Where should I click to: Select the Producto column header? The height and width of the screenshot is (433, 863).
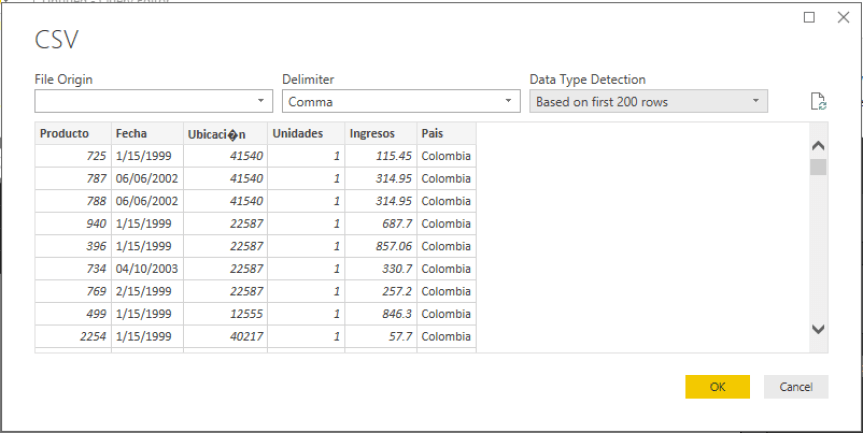pos(72,133)
